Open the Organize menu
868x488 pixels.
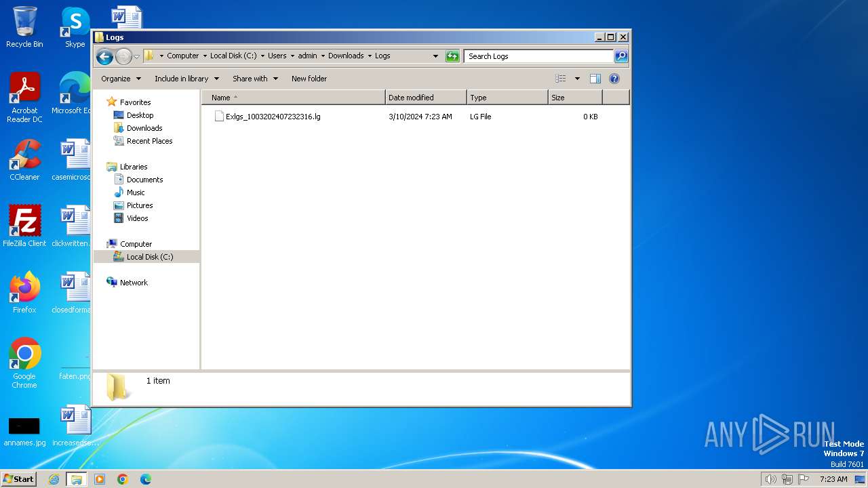click(121, 79)
